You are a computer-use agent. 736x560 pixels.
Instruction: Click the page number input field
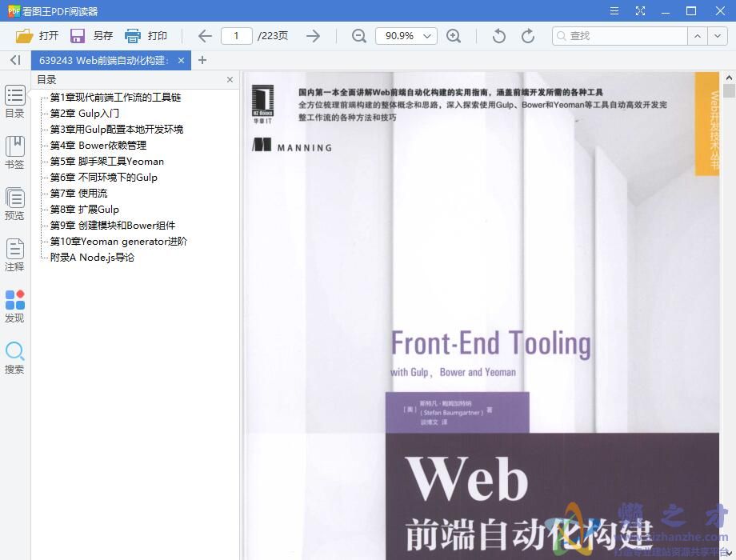(237, 36)
